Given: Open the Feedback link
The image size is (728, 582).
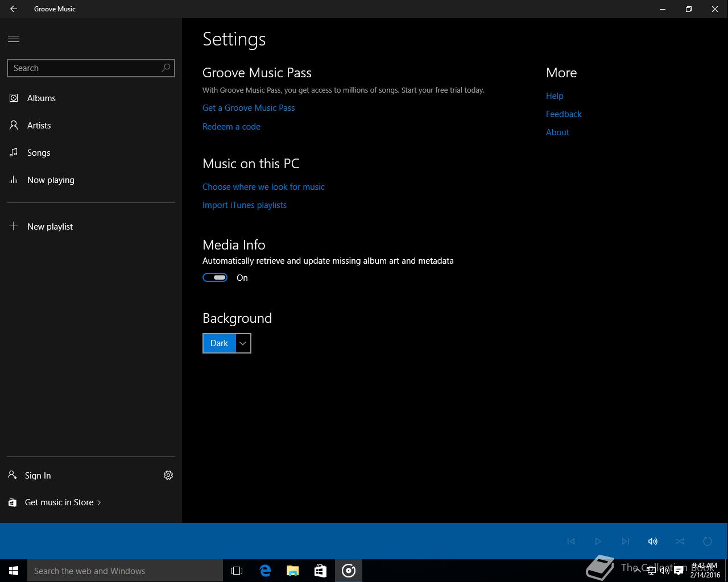Looking at the screenshot, I should click(564, 114).
